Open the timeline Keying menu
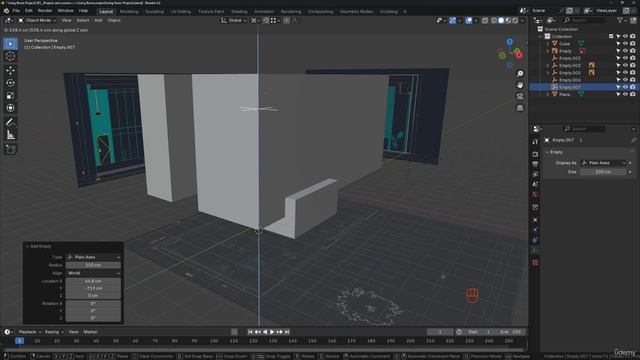640x360 pixels. click(x=53, y=332)
